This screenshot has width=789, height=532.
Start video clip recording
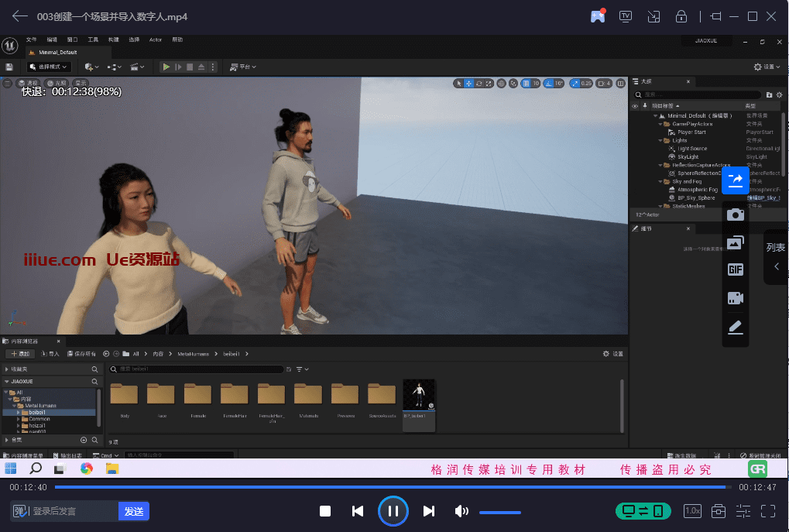coord(735,298)
